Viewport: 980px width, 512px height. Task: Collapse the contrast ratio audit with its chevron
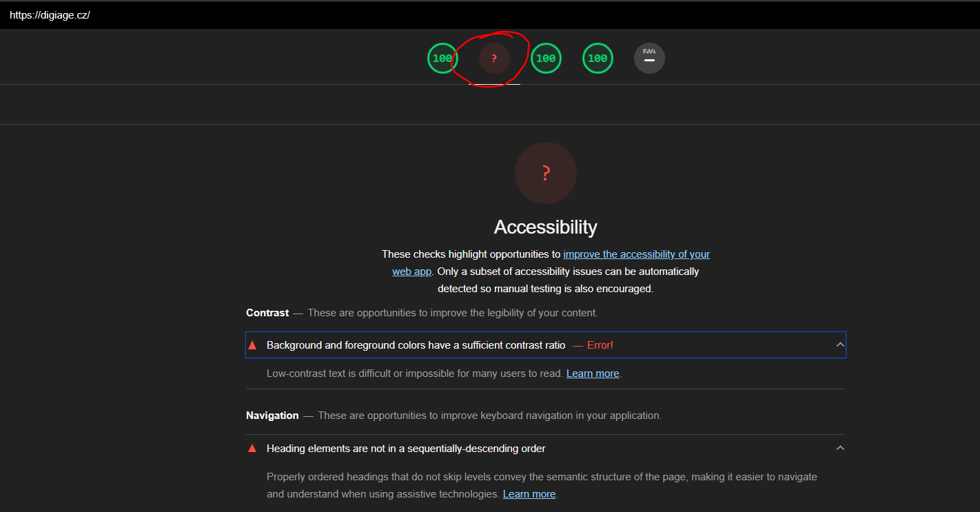coord(840,345)
